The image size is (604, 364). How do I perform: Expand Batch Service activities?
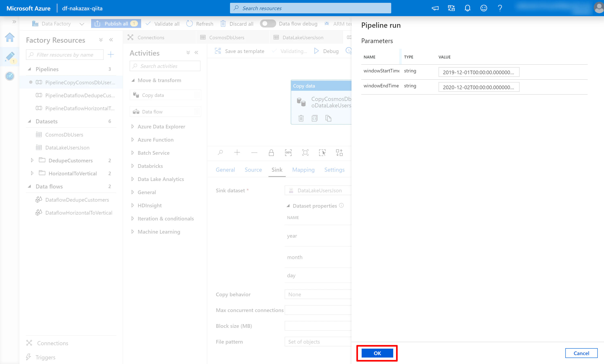(x=133, y=153)
